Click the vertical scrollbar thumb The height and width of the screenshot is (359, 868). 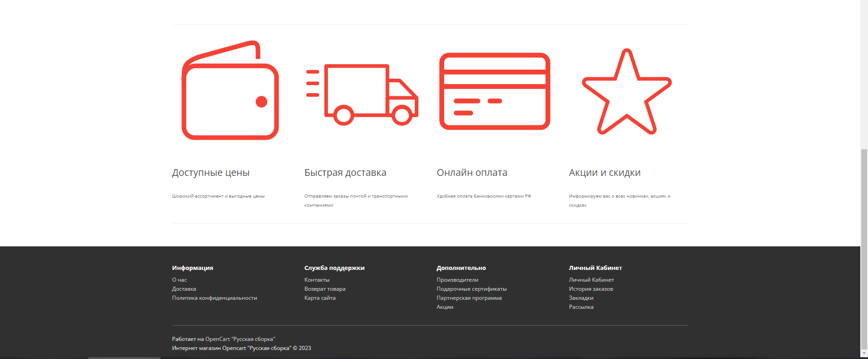[864, 249]
